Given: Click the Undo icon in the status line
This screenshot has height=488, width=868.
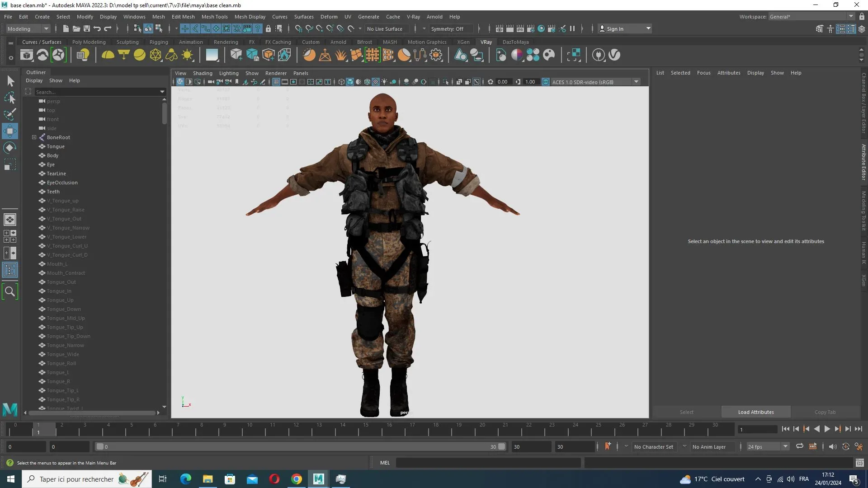Looking at the screenshot, I should (96, 28).
